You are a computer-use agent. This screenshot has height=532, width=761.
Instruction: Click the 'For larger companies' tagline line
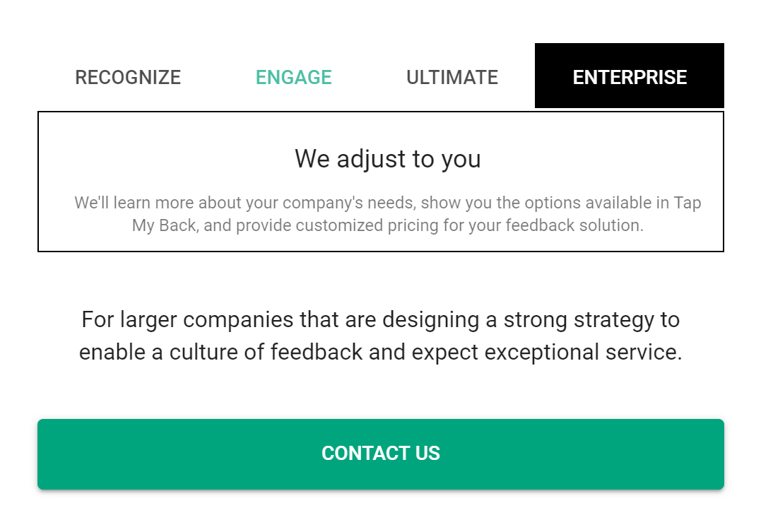(x=380, y=320)
